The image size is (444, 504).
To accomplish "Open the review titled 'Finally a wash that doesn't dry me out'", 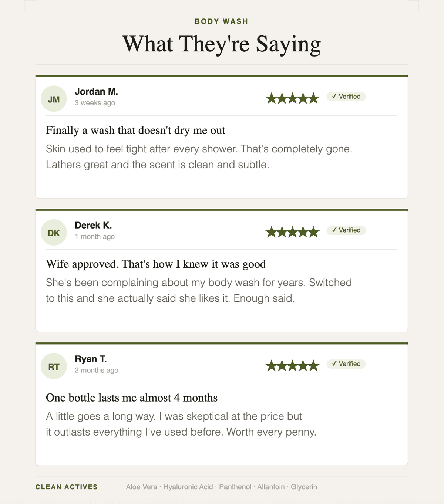I will 136,131.
